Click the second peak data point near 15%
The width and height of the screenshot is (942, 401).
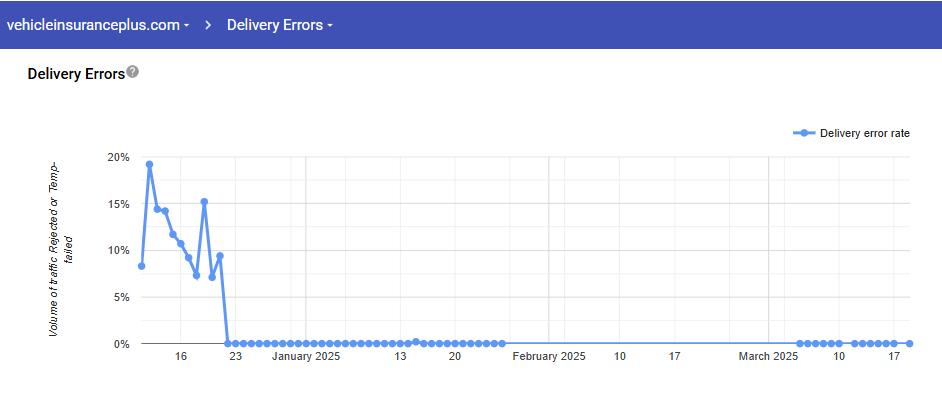tap(204, 202)
